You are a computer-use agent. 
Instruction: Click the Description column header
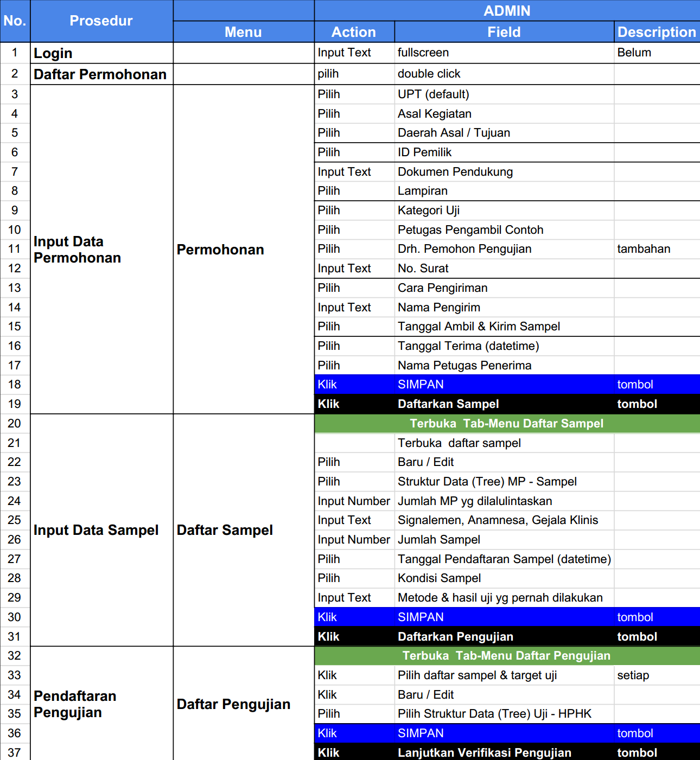(657, 32)
